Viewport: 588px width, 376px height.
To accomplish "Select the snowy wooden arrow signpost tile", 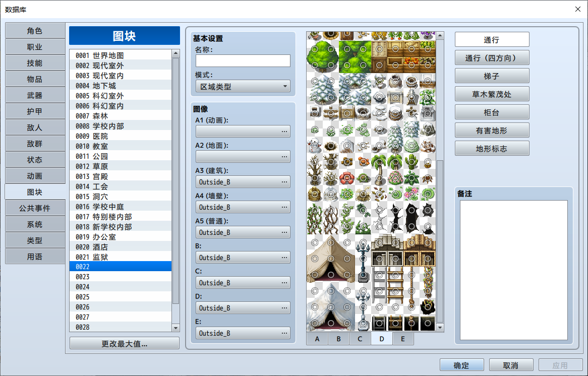I will pos(331,113).
